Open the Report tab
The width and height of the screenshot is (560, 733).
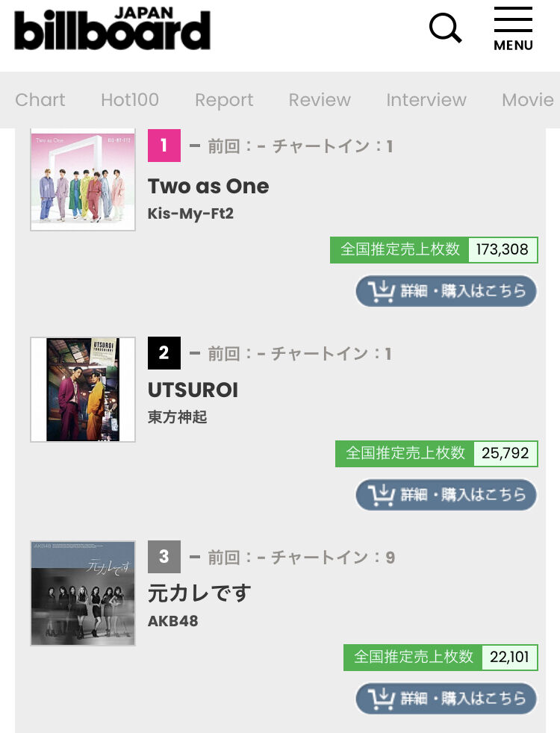click(x=224, y=99)
